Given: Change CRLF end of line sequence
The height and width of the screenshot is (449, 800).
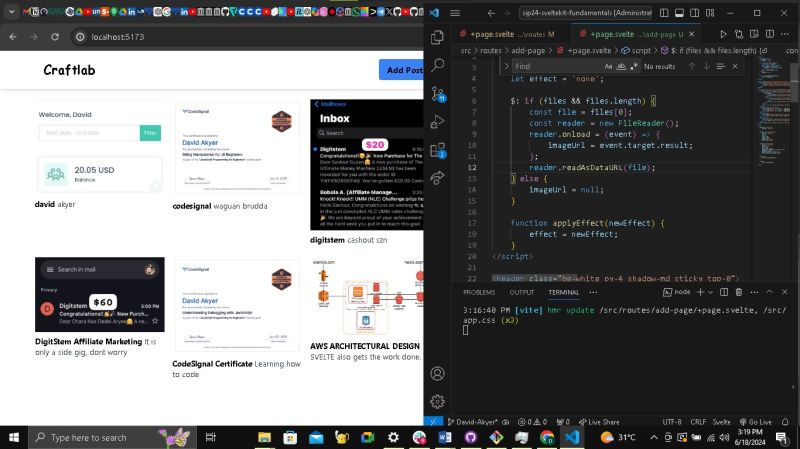Looking at the screenshot, I should coord(697,422).
